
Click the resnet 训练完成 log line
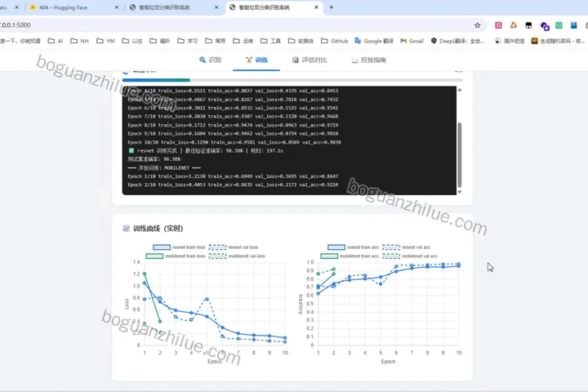pos(206,151)
